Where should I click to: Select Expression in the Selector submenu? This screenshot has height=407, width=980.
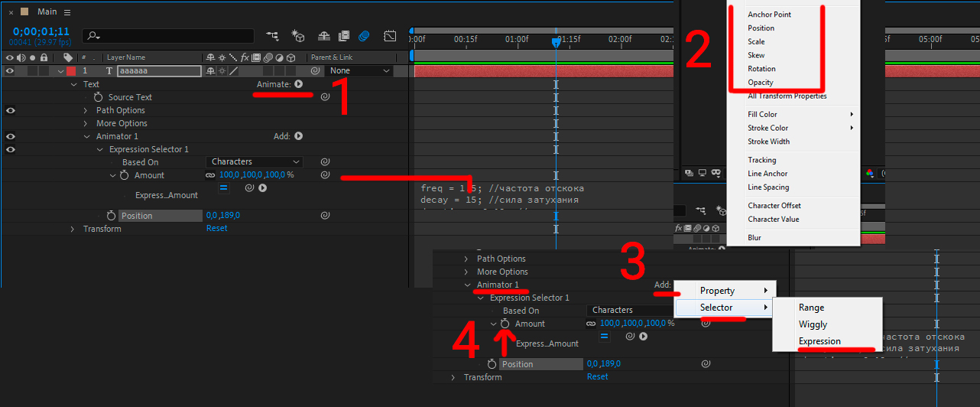tap(819, 341)
